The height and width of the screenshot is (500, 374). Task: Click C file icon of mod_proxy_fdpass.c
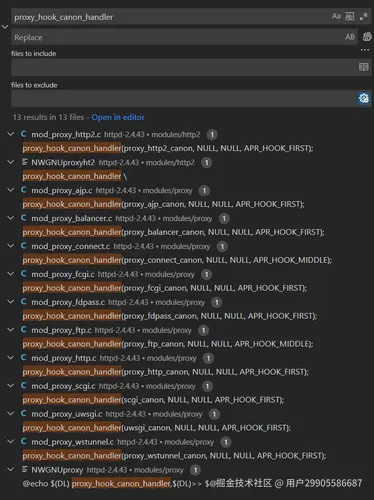click(x=24, y=302)
